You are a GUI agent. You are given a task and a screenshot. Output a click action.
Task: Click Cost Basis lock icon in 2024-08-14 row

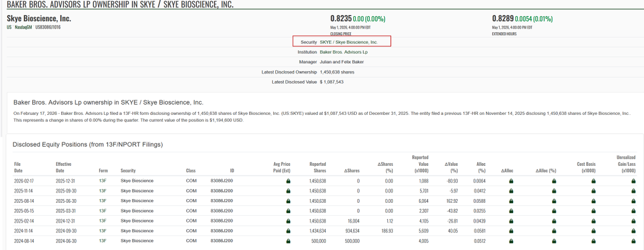[x=593, y=241]
